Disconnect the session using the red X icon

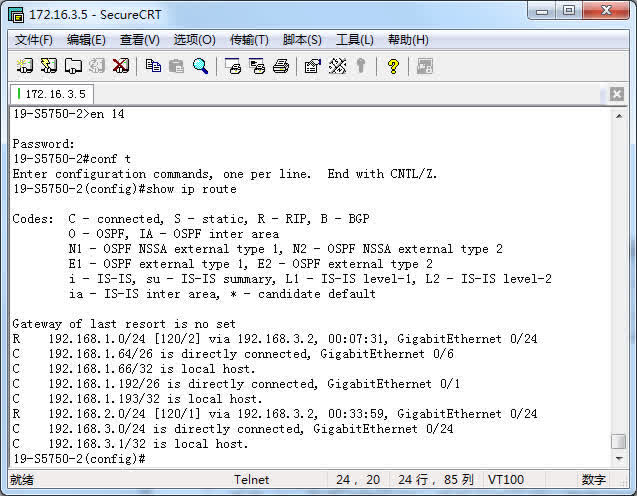(121, 66)
